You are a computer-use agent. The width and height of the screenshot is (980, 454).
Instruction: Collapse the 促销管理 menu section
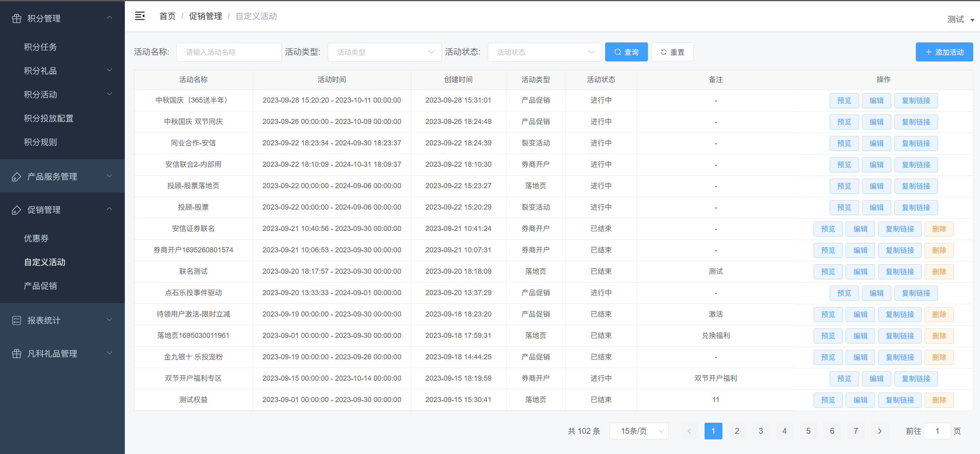109,209
